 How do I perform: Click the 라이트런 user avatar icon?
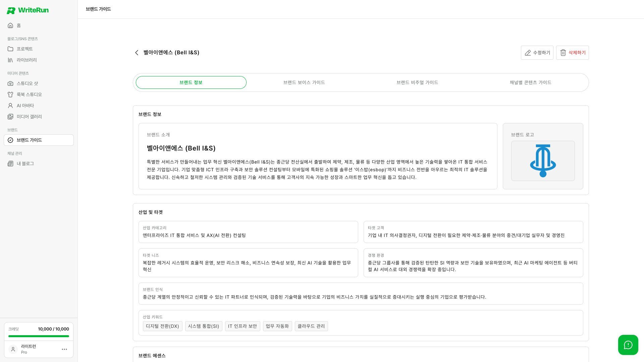point(13,349)
